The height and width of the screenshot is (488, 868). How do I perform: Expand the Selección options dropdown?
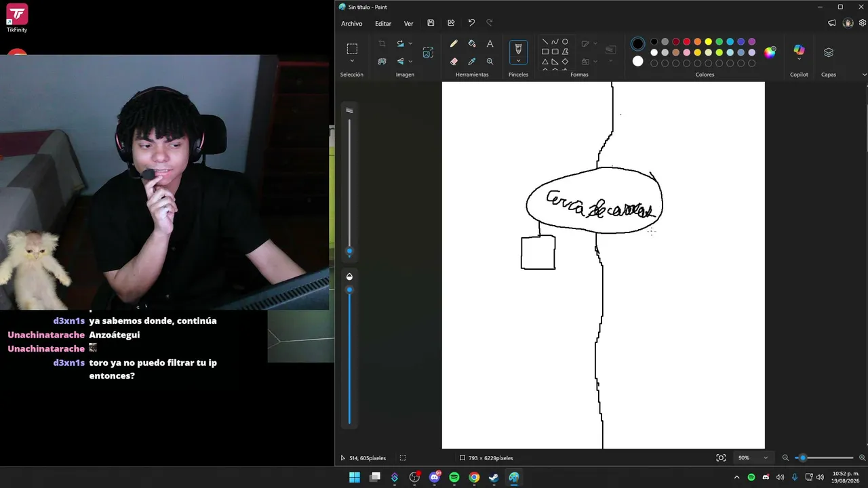(352, 61)
